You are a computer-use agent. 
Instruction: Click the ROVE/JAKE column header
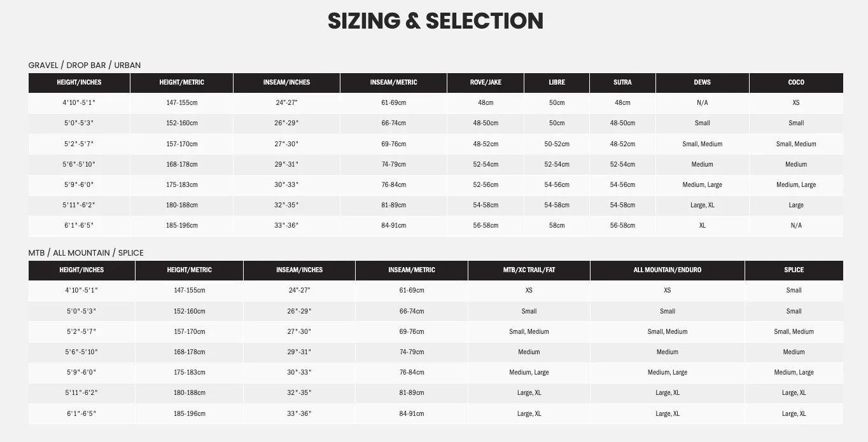486,82
